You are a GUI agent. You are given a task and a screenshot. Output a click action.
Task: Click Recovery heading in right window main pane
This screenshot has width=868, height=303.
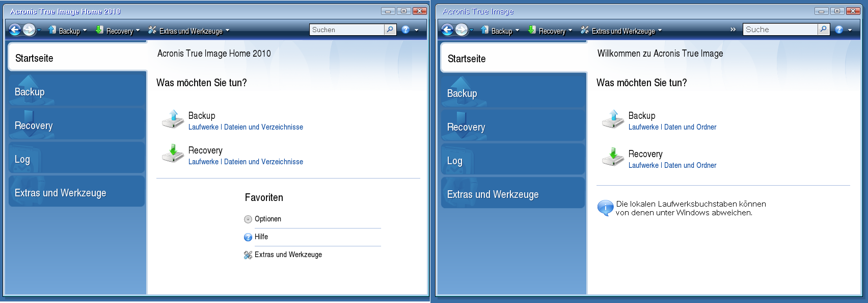(x=645, y=154)
